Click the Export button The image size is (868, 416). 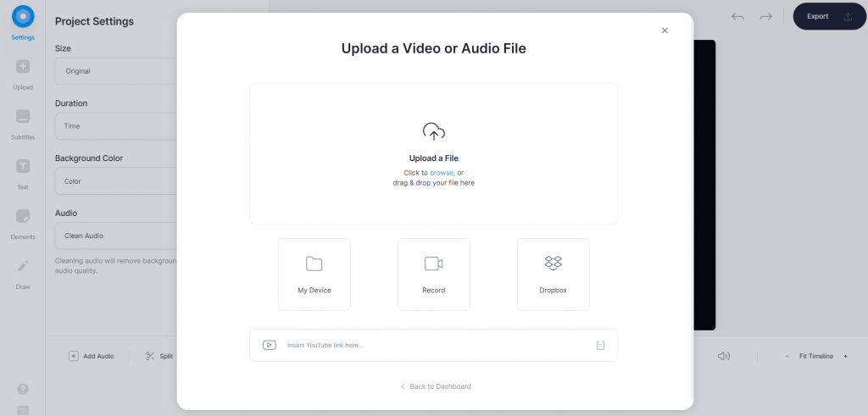(829, 17)
